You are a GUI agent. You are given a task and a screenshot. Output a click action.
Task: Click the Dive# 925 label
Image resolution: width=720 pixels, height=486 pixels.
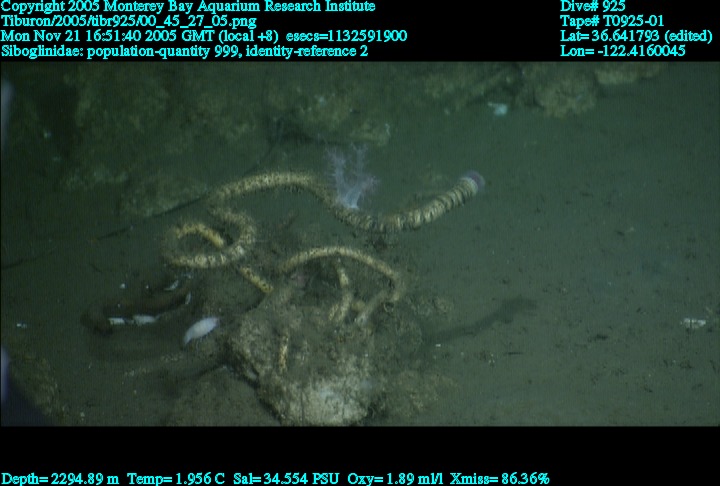(592, 6)
